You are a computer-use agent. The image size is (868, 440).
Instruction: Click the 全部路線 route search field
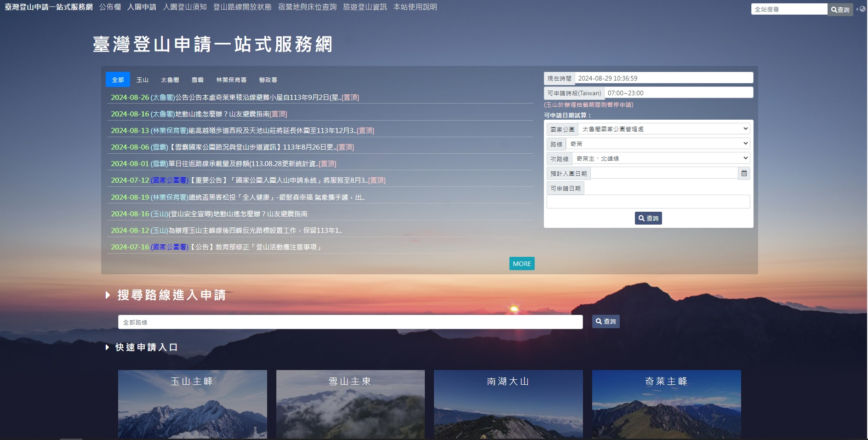[x=350, y=322]
